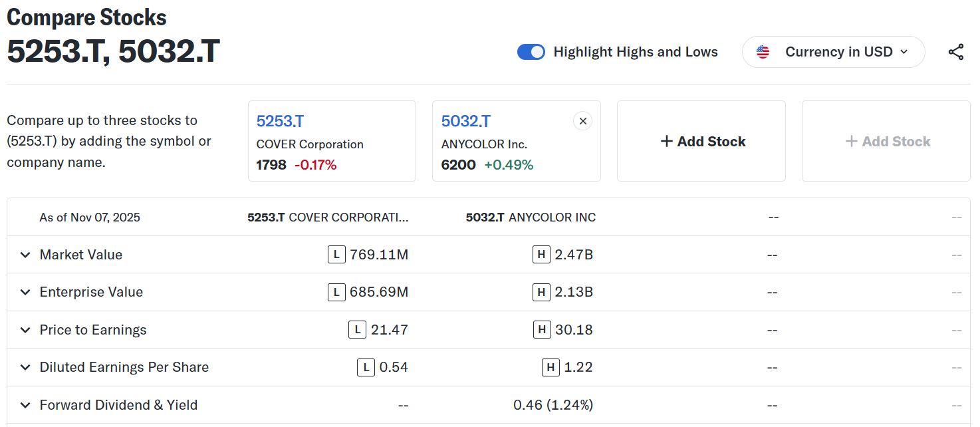The image size is (980, 427).
Task: Click the active Add Stock button
Action: pyautogui.click(x=701, y=141)
